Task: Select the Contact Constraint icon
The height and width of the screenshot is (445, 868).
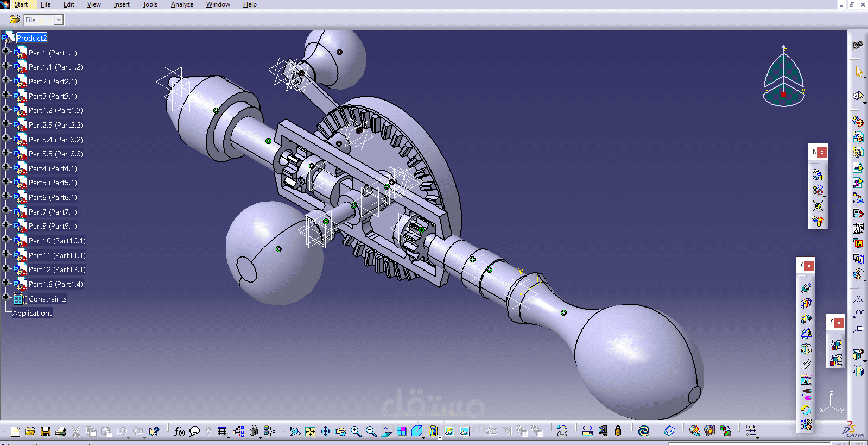Action: 806,303
